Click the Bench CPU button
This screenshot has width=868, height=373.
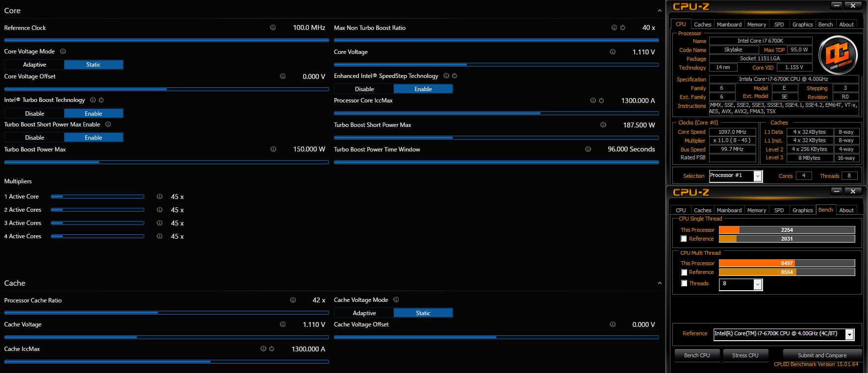(x=696, y=355)
